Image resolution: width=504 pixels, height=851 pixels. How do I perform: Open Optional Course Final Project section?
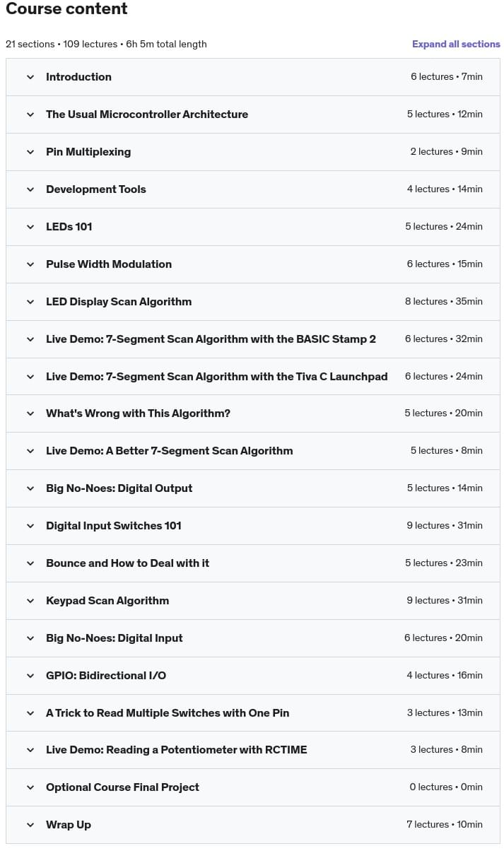(253, 787)
